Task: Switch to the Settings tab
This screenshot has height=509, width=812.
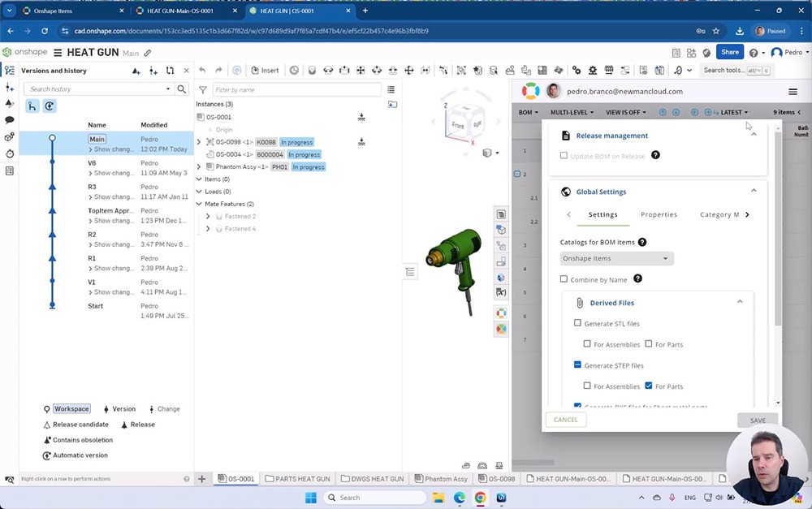Action: tap(603, 214)
